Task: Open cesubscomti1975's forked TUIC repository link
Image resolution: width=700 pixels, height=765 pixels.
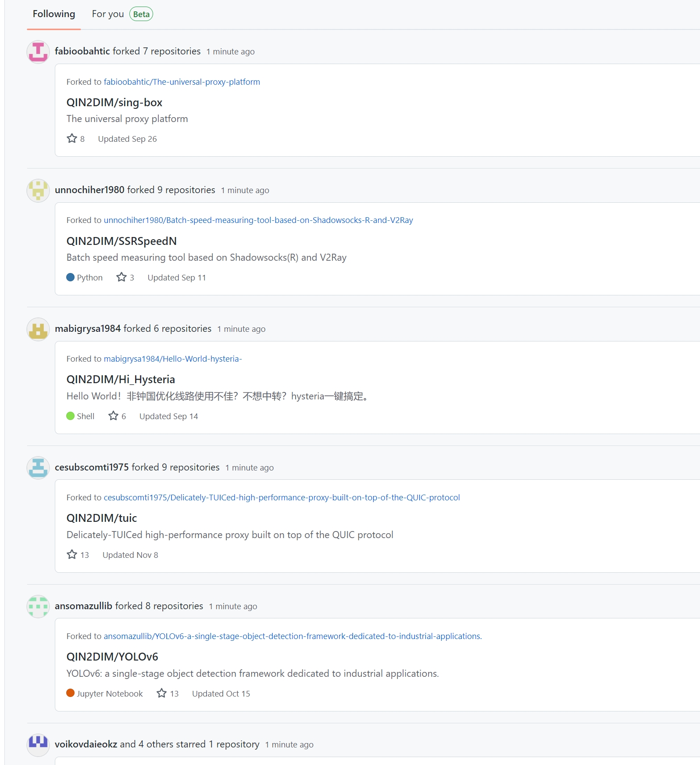Action: click(282, 497)
